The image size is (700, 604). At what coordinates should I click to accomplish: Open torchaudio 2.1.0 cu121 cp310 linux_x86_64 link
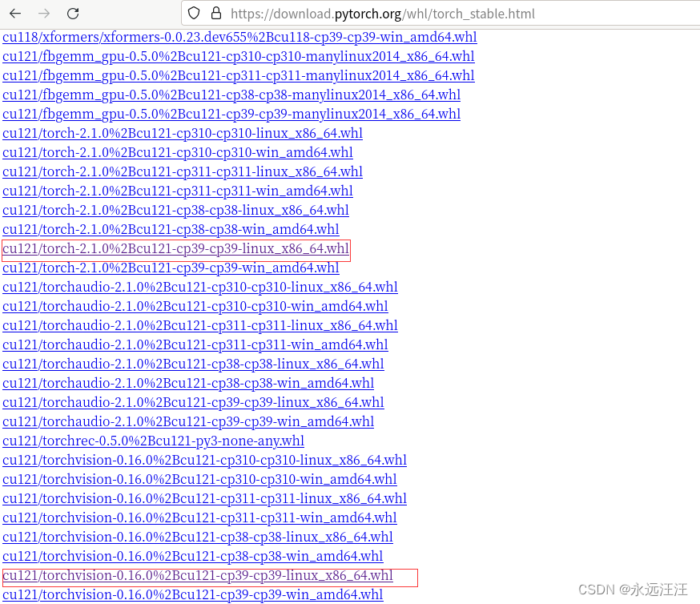200,287
